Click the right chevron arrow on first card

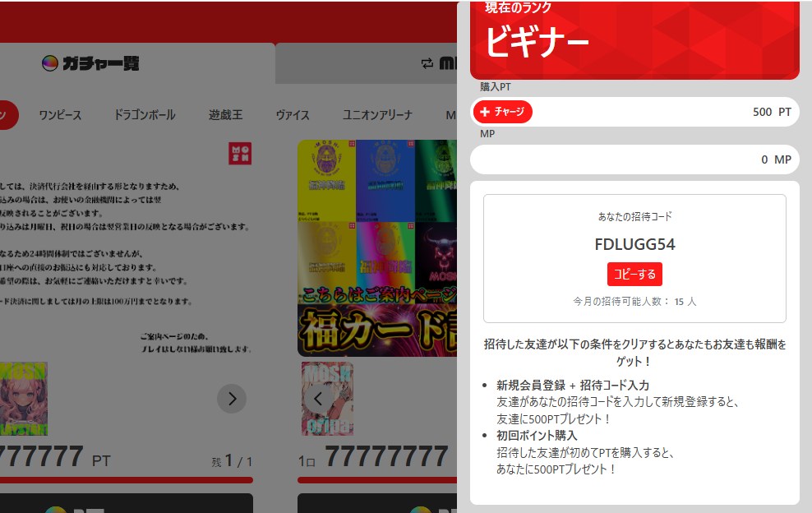pyautogui.click(x=232, y=400)
